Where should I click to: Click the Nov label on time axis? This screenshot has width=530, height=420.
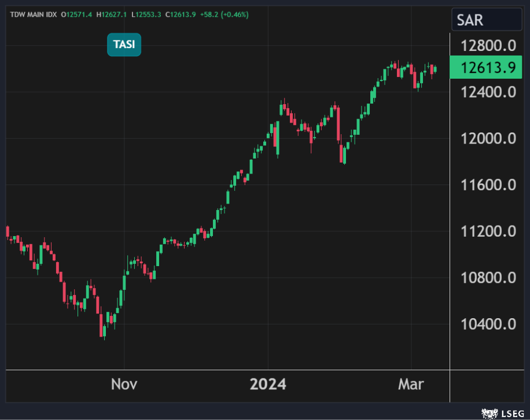[x=124, y=384]
